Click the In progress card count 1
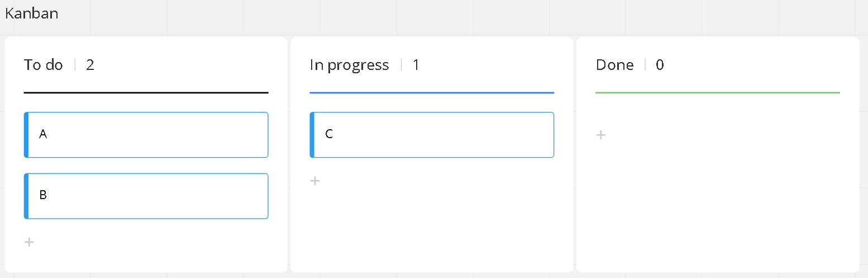This screenshot has width=868, height=278. pyautogui.click(x=416, y=65)
